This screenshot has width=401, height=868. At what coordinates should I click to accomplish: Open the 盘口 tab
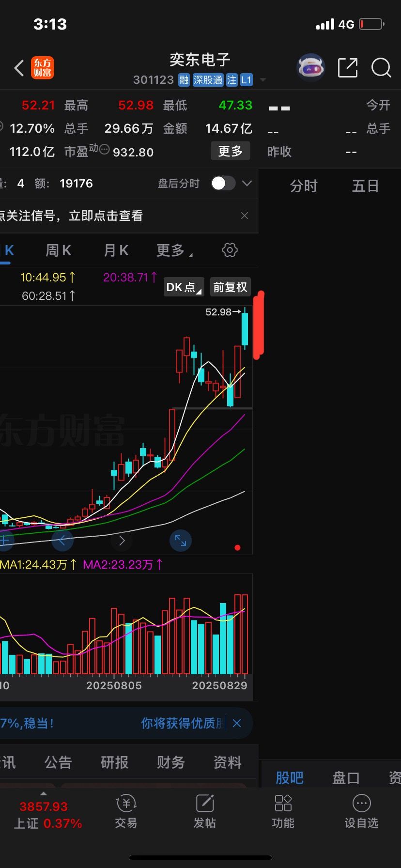(346, 778)
